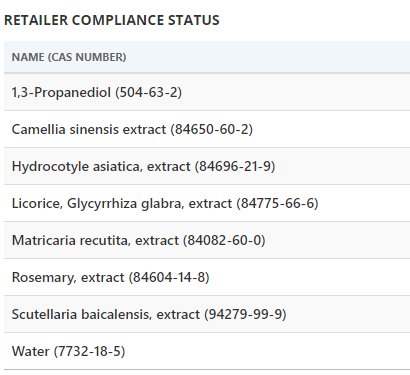
Task: Click CAS number 84650-60-2
Action: click(x=212, y=129)
